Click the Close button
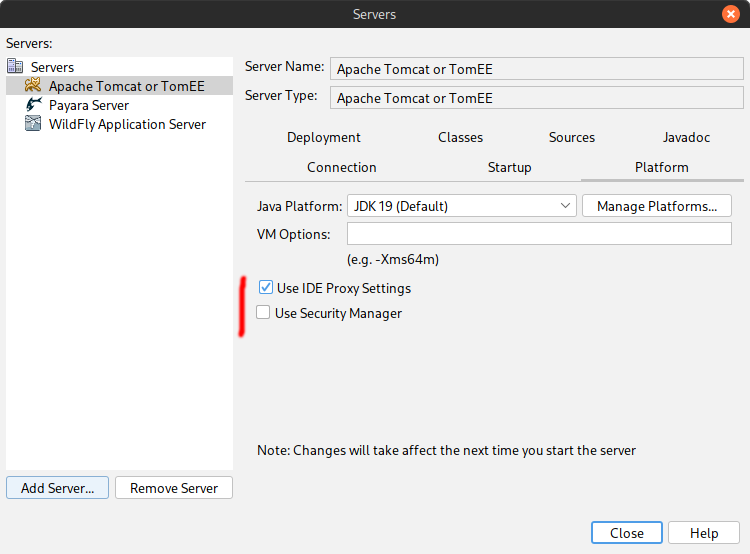 click(x=627, y=533)
